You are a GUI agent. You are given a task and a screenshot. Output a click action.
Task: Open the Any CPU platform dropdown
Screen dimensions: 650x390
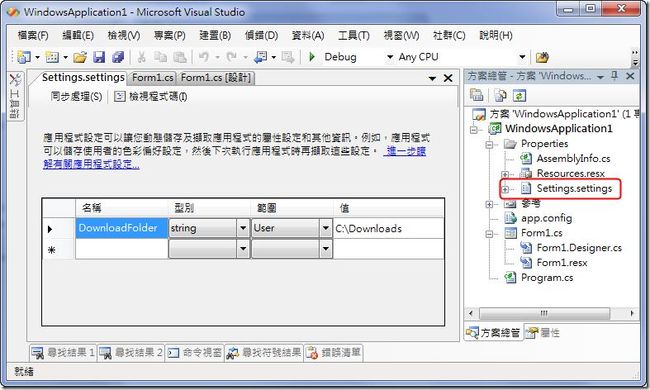[x=522, y=57]
